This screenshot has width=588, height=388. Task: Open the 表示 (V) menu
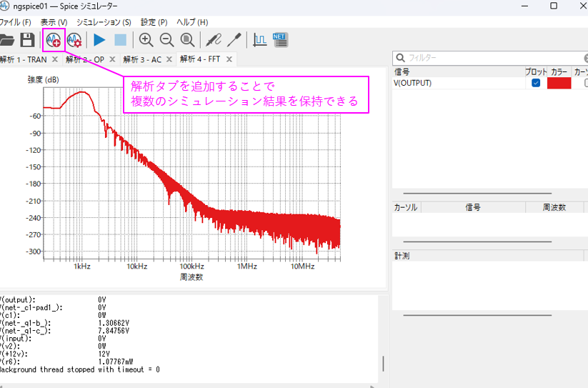[x=54, y=22]
